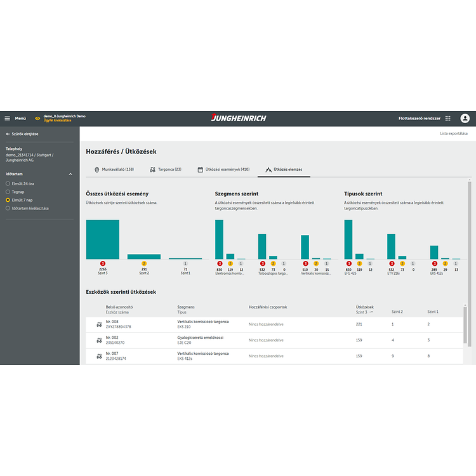This screenshot has width=476, height=476.
Task: Click forklift icon in row Nr. 008
Action: pos(98,324)
